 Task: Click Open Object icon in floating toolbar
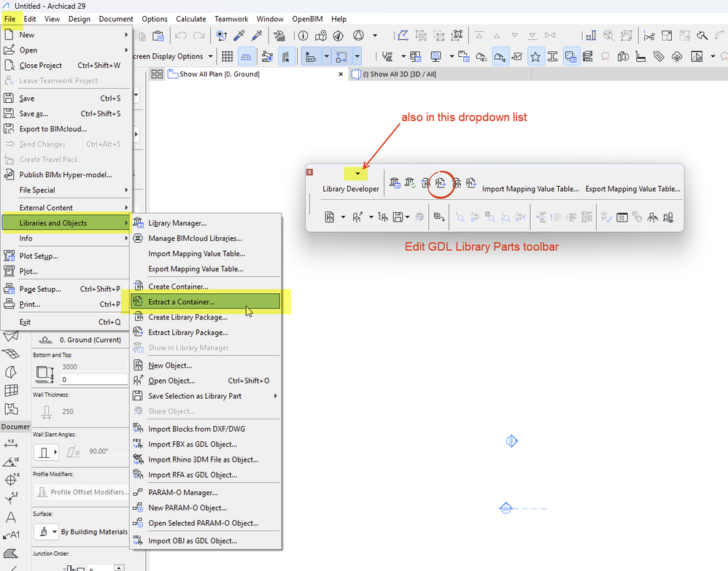pos(357,217)
